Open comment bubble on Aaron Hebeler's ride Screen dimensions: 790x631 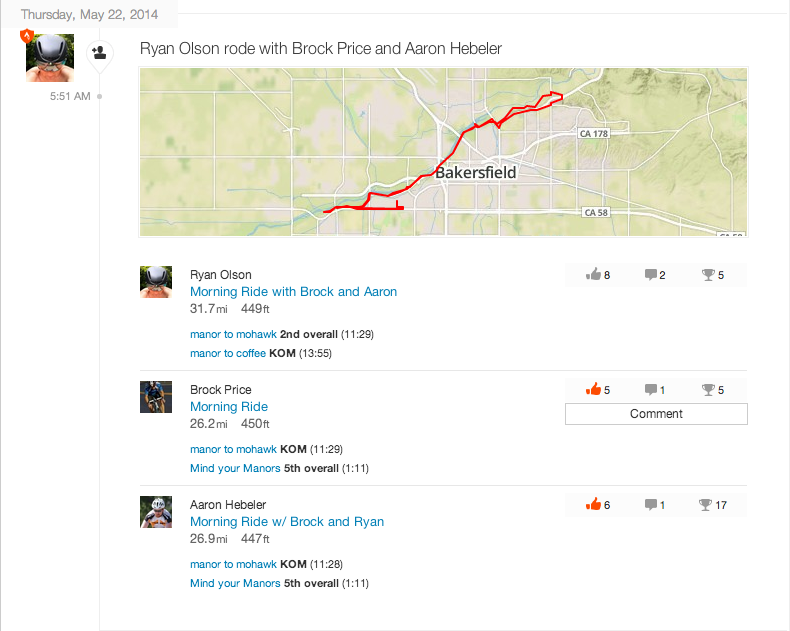[650, 504]
